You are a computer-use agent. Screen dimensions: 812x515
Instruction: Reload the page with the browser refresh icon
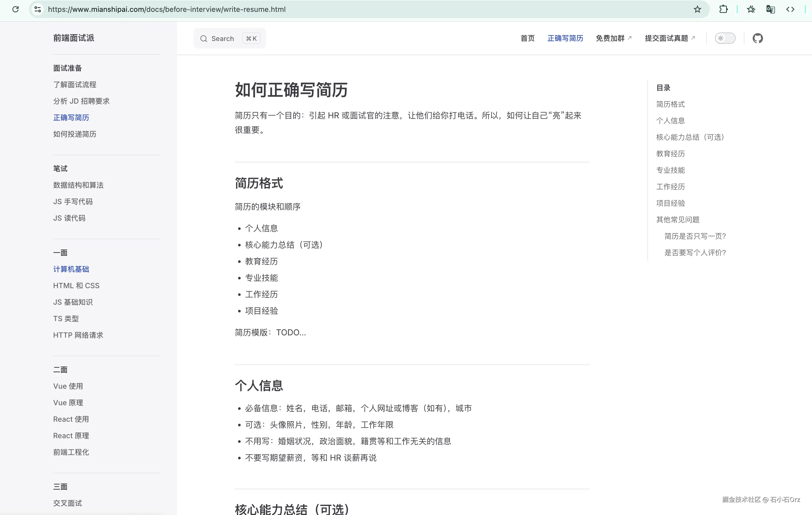(15, 9)
